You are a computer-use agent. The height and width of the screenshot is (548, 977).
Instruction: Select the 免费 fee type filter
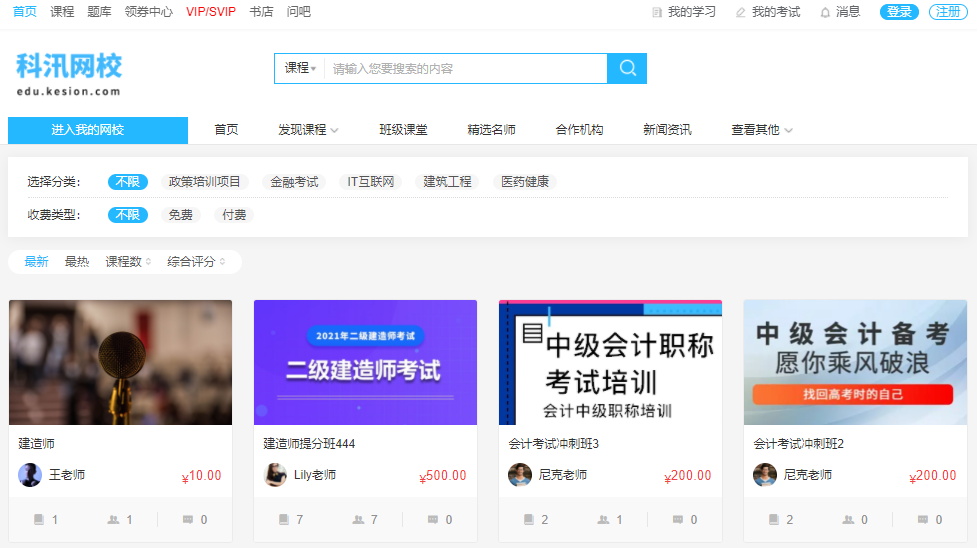181,215
